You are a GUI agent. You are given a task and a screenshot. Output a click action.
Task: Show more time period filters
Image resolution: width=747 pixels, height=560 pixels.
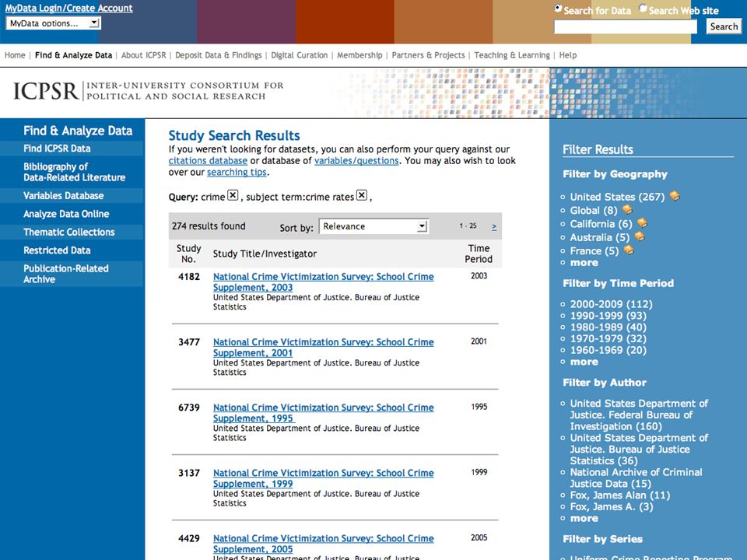(584, 362)
